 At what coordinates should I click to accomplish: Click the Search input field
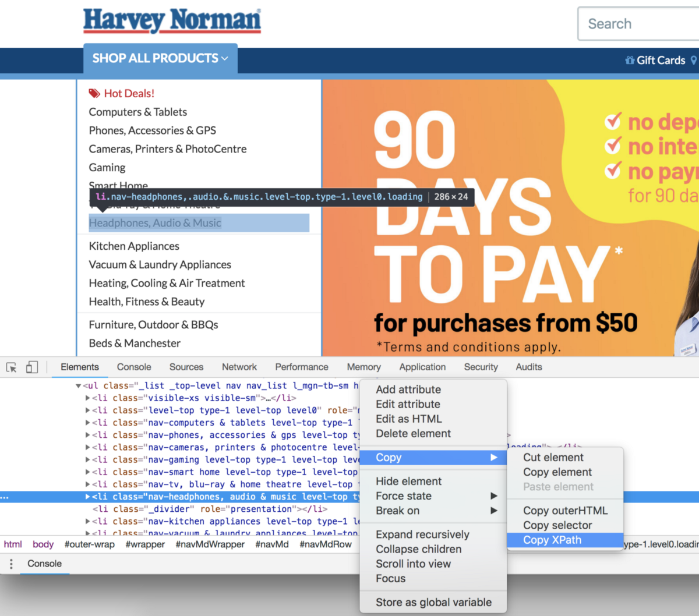pos(638,24)
